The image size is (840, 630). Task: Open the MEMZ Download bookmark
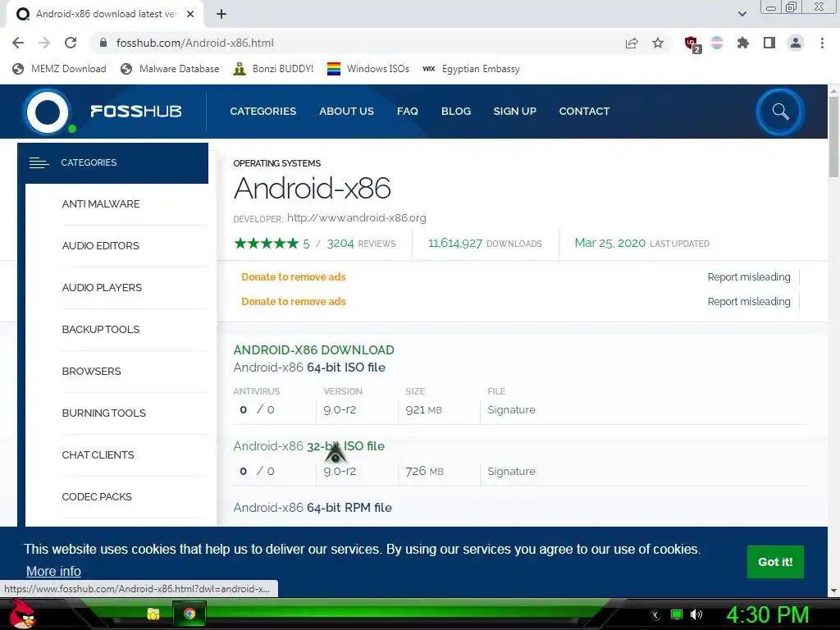59,69
